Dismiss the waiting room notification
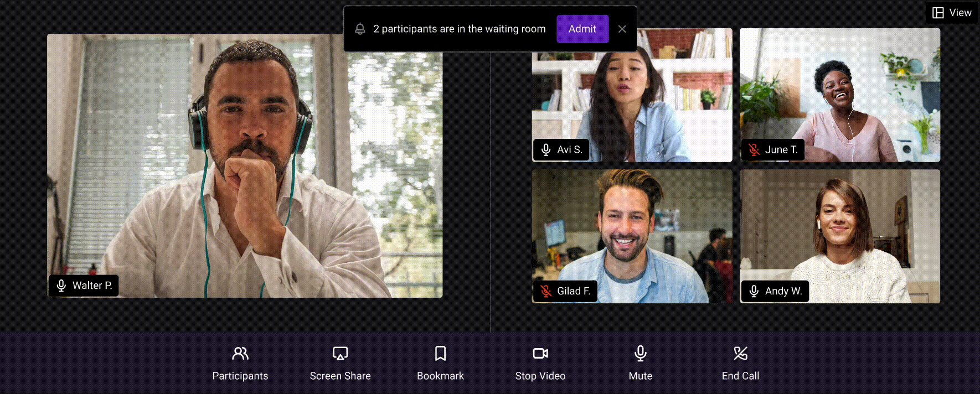980x394 pixels. pyautogui.click(x=622, y=29)
